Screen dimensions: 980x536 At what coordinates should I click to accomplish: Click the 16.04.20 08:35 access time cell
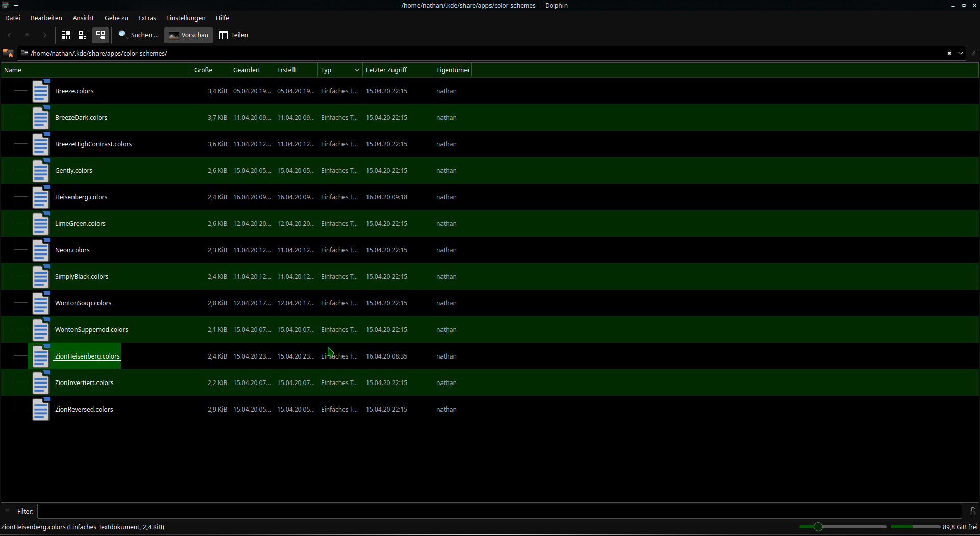point(386,356)
